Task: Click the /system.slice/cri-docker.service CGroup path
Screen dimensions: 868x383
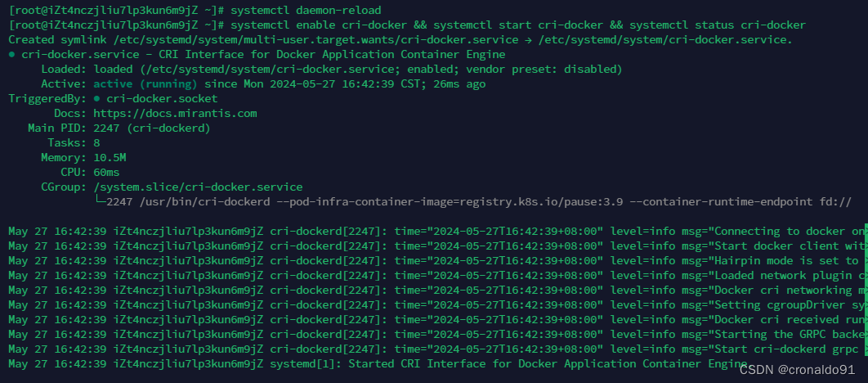Action: click(198, 187)
